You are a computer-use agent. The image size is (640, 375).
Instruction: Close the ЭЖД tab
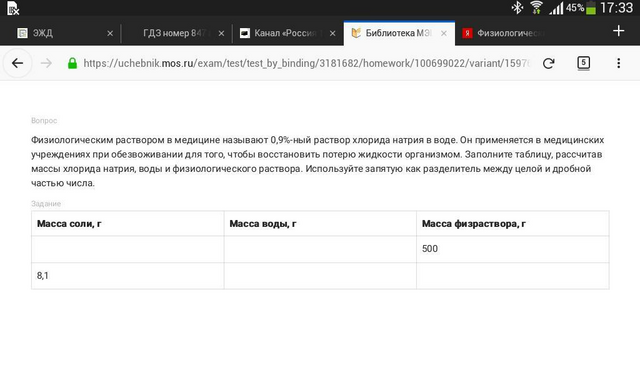pos(110,33)
